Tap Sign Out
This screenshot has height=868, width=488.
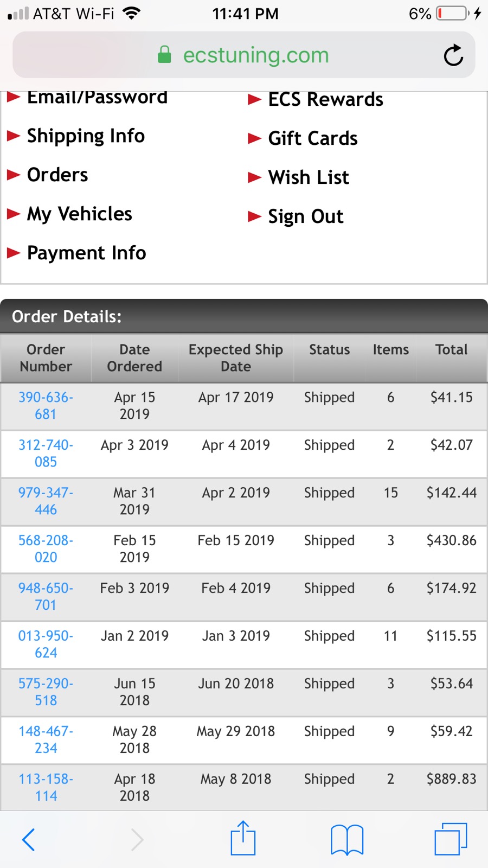tap(306, 217)
